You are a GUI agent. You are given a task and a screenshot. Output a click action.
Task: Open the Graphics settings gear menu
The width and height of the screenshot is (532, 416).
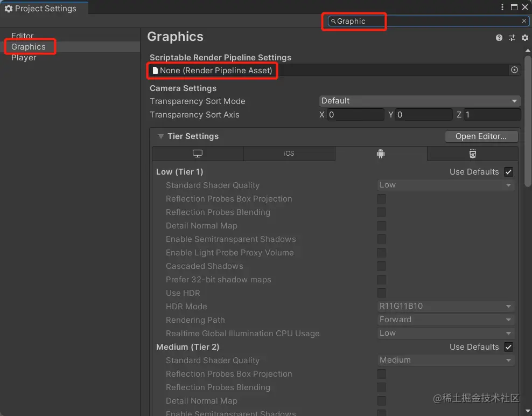525,38
